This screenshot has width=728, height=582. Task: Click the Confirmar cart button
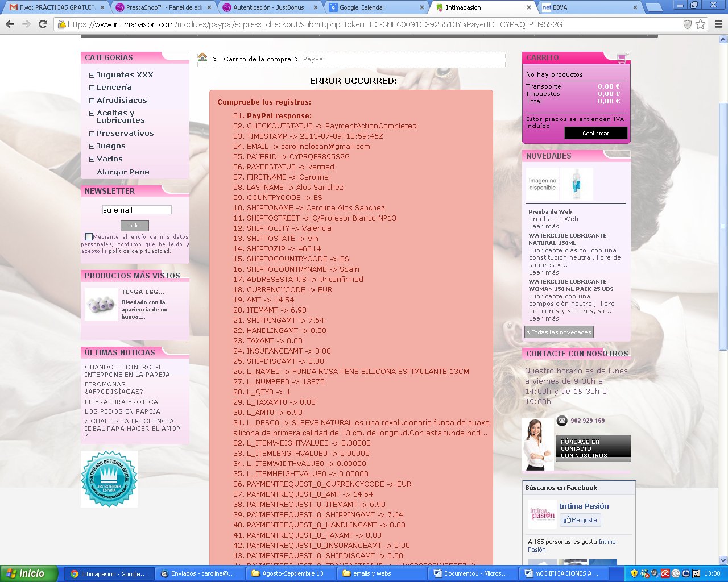click(x=595, y=133)
